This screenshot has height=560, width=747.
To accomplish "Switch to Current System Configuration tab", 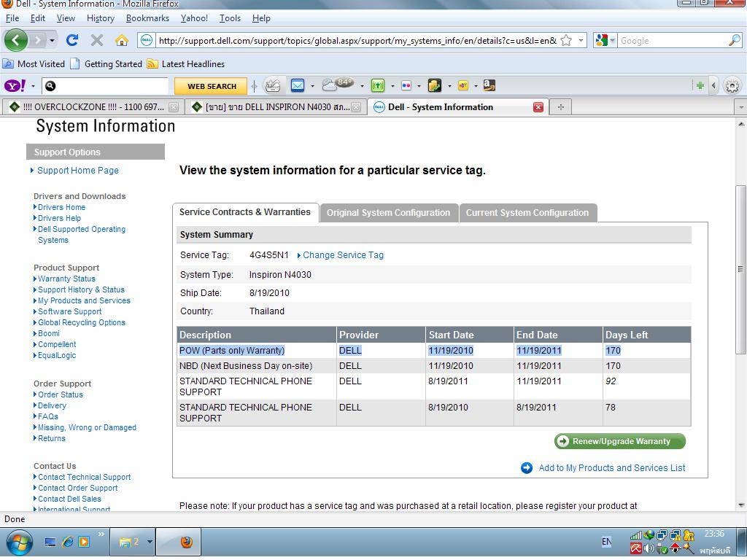I will tap(527, 213).
